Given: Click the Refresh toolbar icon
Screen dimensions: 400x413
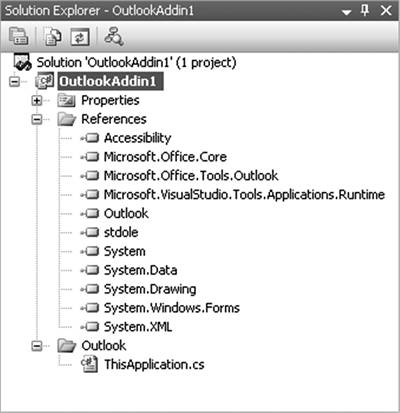Looking at the screenshot, I should [x=80, y=37].
